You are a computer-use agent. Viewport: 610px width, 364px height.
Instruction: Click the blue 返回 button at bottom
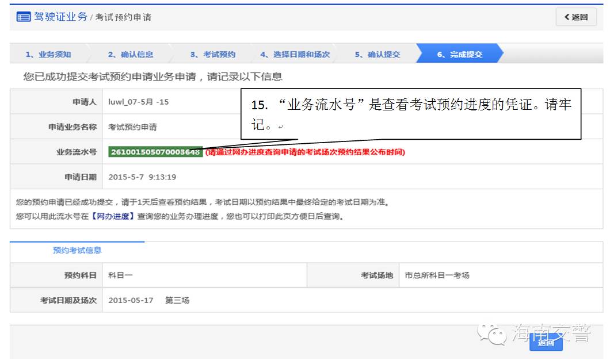tap(545, 342)
